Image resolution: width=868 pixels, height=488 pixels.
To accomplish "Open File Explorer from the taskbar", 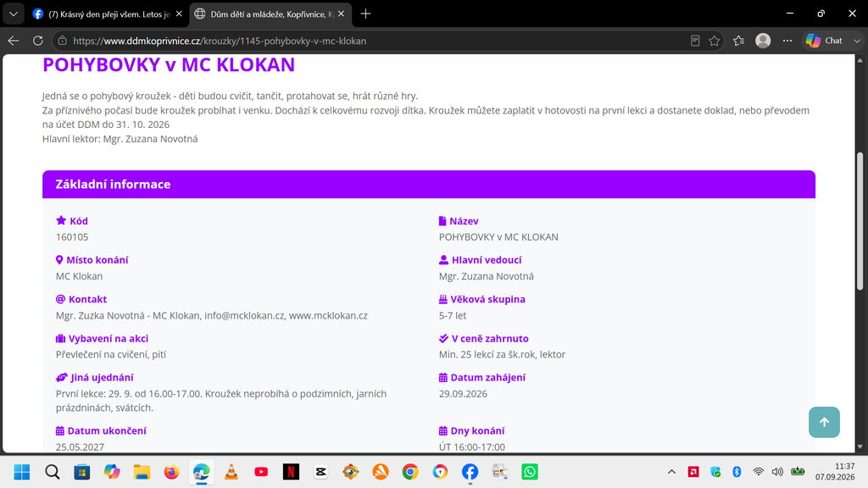I will [x=142, y=472].
